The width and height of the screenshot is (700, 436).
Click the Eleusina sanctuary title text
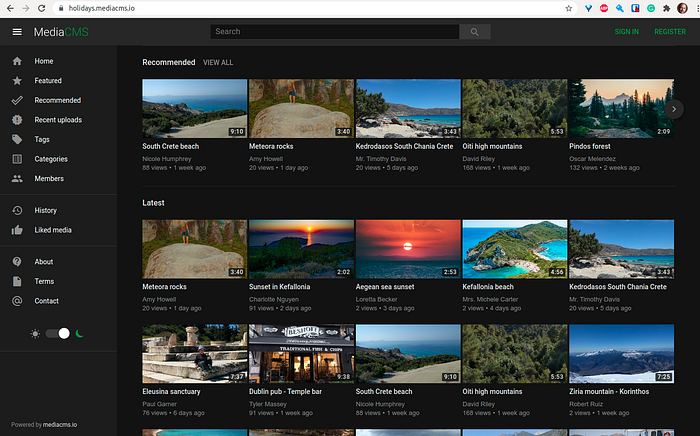tap(171, 391)
